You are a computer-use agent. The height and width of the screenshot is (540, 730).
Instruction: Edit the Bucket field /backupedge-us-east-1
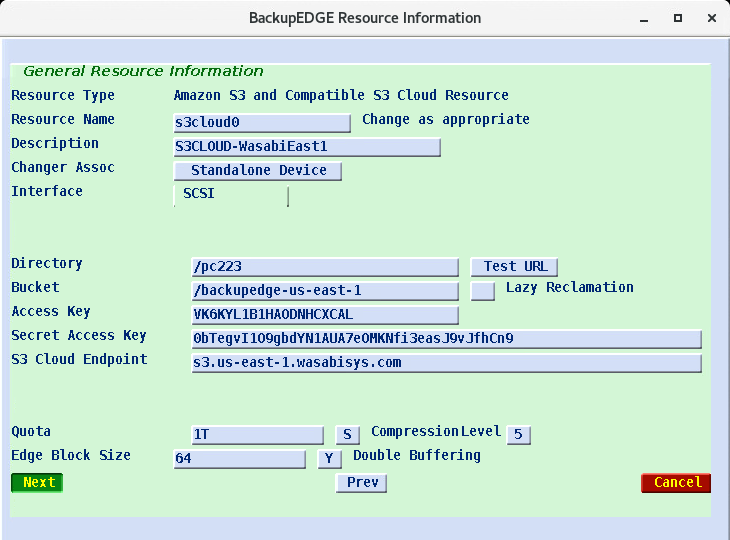[325, 291]
